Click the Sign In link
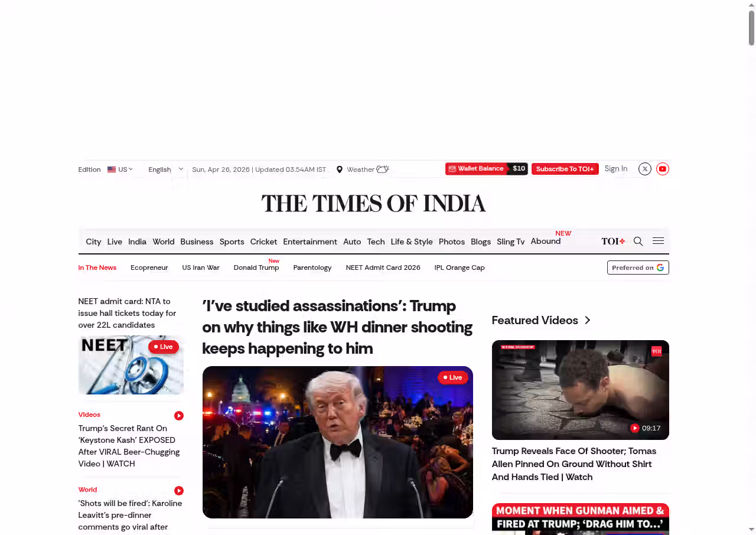The image size is (756, 535). pos(615,169)
